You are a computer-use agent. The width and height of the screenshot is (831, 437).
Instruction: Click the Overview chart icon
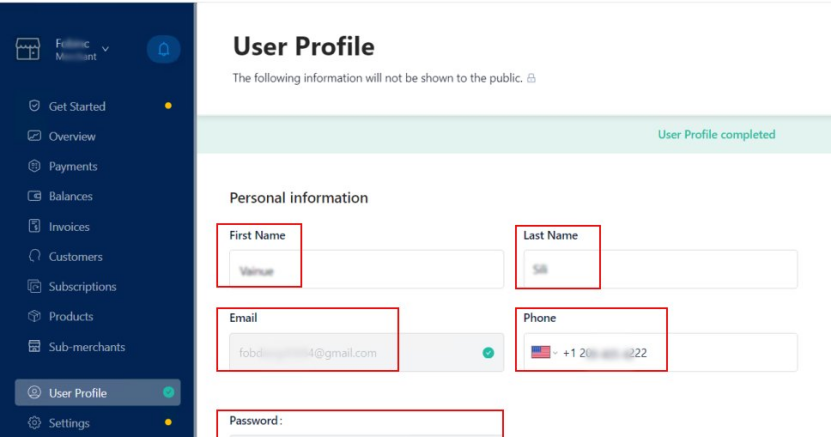tap(34, 136)
